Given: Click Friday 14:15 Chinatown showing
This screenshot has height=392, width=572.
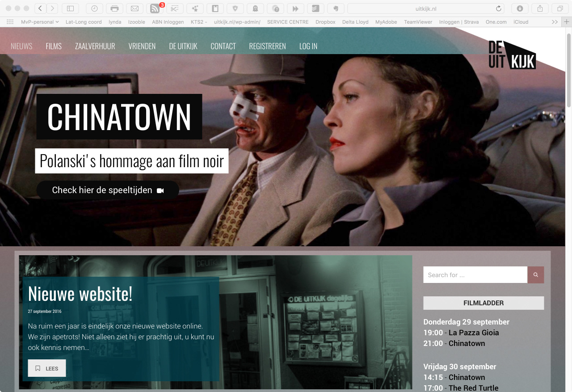Looking at the screenshot, I should 467,377.
